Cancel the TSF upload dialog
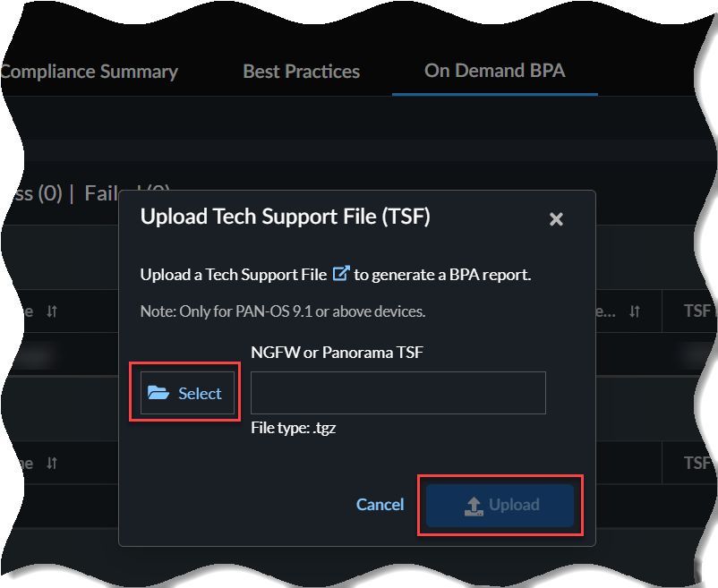The width and height of the screenshot is (718, 588). (x=380, y=505)
